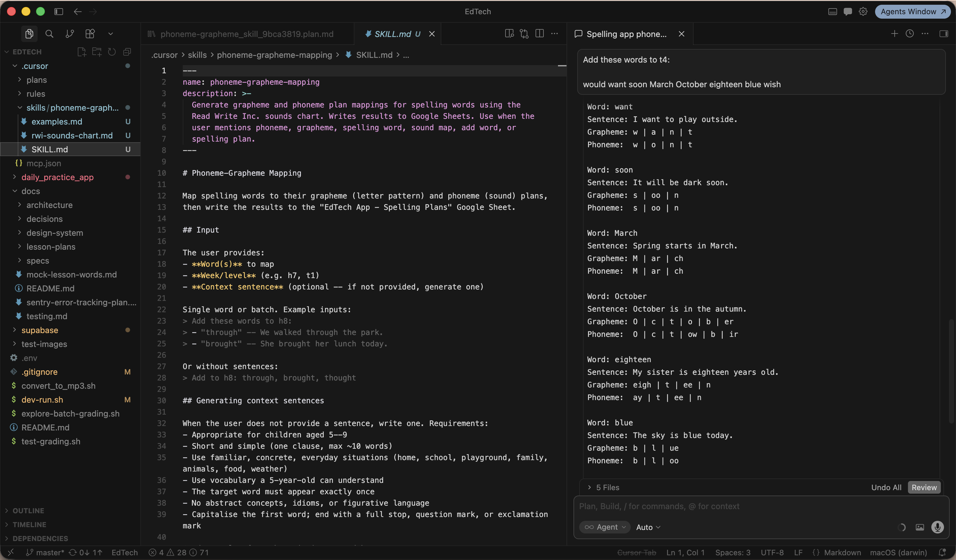Screen dimensions: 956x560
Task: Open the Search view icon
Action: tap(49, 34)
